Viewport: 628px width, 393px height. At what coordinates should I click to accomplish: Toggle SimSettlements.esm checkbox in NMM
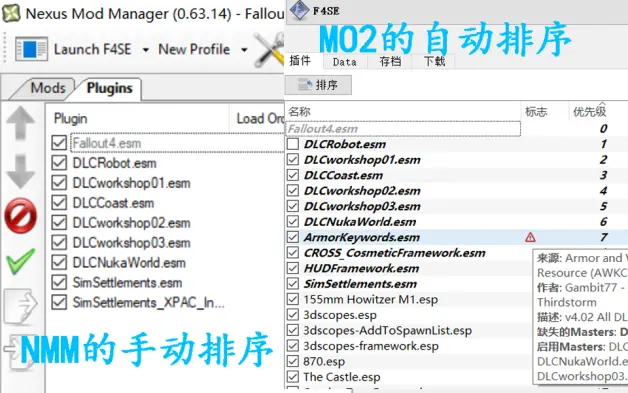(59, 282)
